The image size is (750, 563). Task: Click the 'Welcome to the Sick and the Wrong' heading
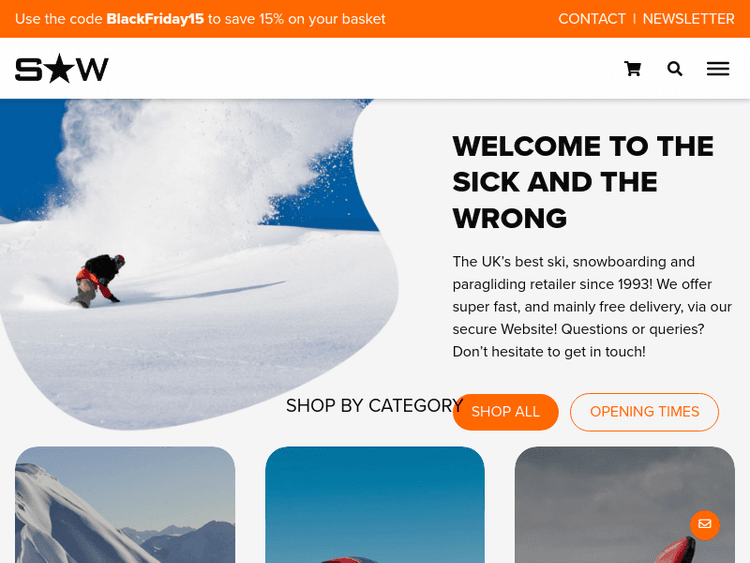(583, 182)
